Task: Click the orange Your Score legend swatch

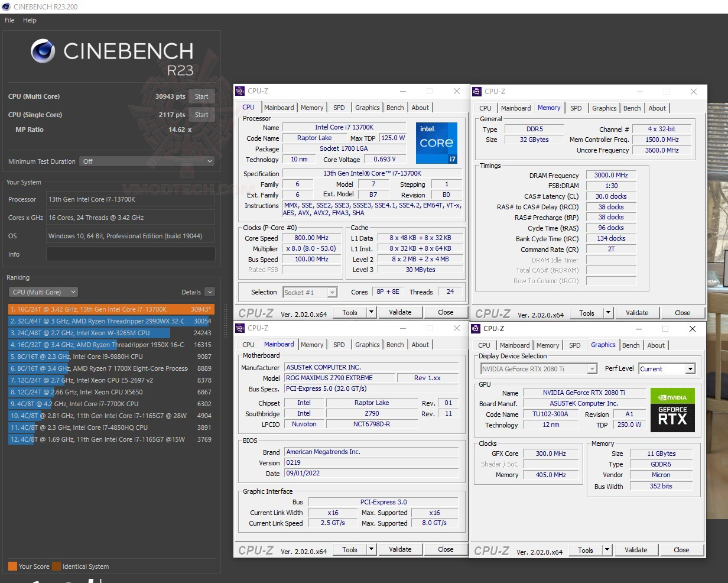Action: point(12,566)
